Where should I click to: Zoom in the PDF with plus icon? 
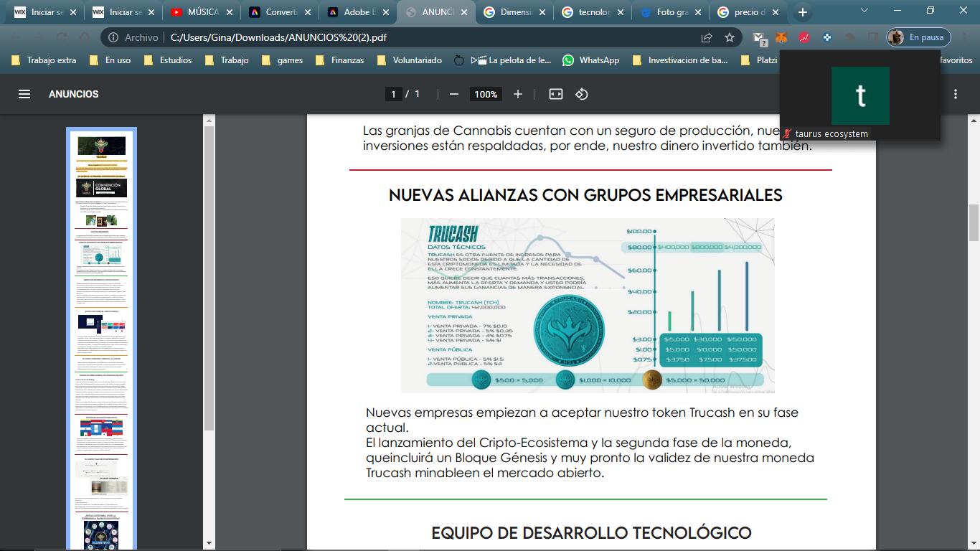point(518,94)
